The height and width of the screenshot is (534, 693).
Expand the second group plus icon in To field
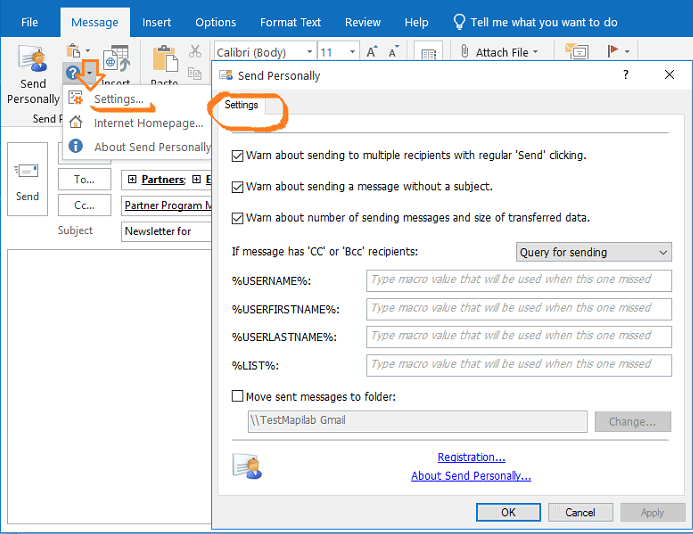pos(196,179)
